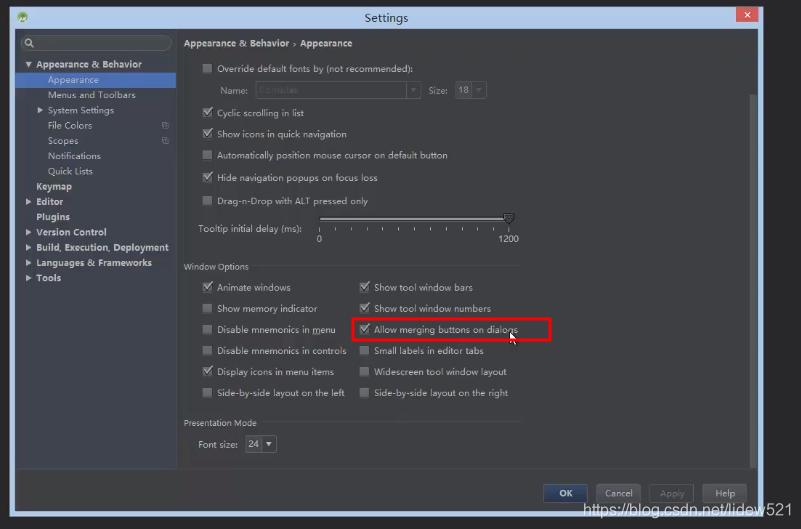
Task: Open Menus and Toolbars settings
Action: tap(91, 95)
